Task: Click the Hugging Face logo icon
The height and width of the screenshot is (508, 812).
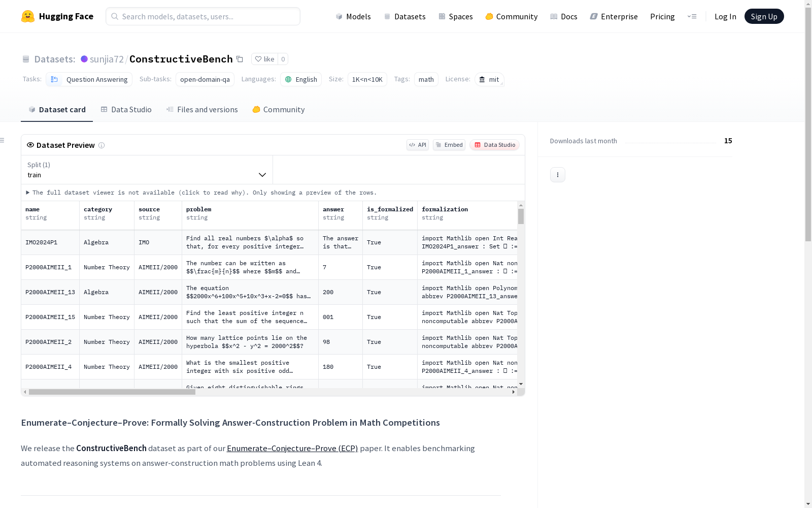Action: [28, 16]
